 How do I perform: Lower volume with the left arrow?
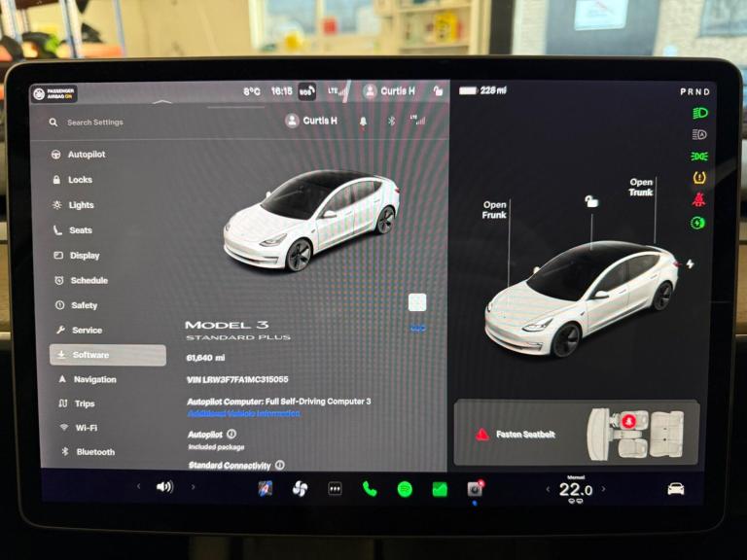tap(138, 486)
